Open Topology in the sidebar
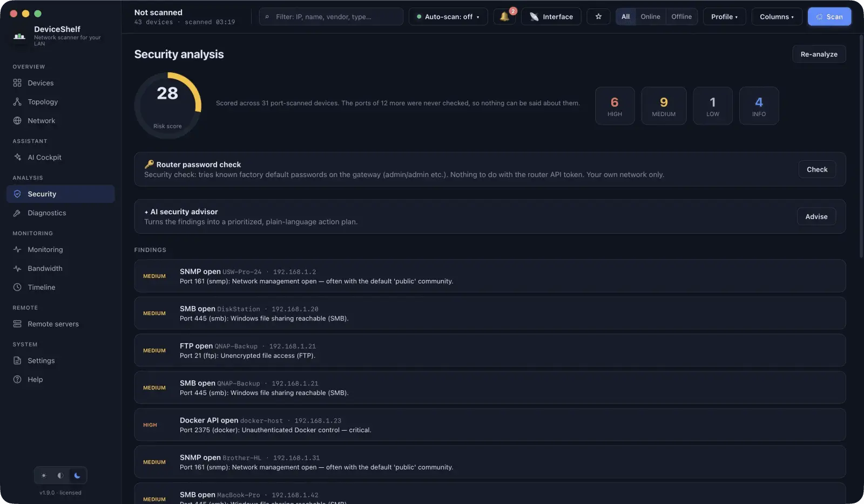This screenshot has width=864, height=504. 60,102
